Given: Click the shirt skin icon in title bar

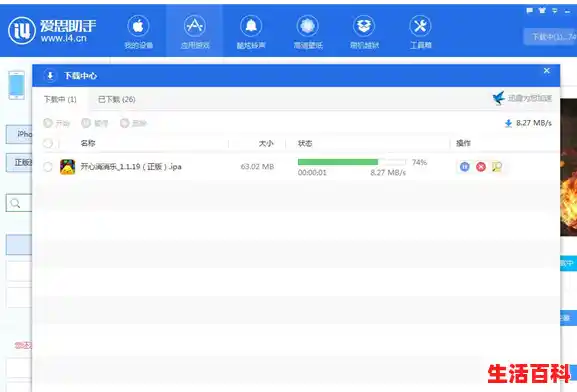Looking at the screenshot, I should coord(542,11).
